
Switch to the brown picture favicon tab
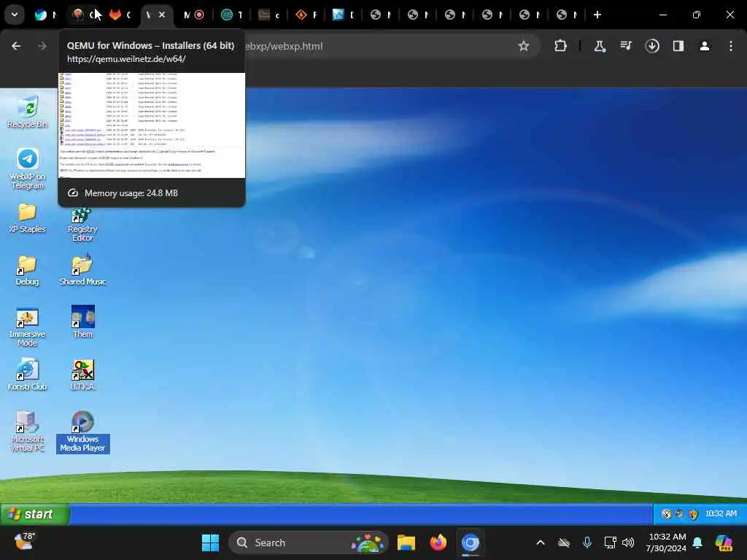click(x=269, y=15)
